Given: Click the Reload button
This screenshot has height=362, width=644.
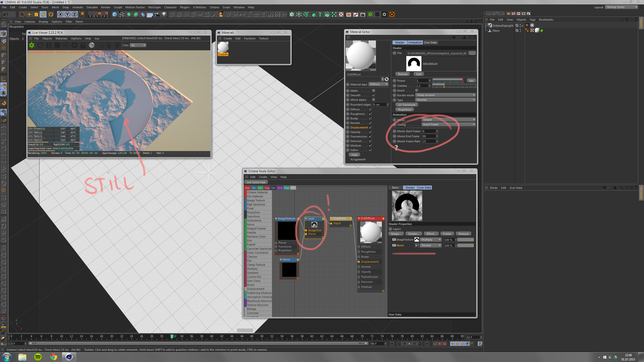Looking at the screenshot, I should click(x=403, y=74).
